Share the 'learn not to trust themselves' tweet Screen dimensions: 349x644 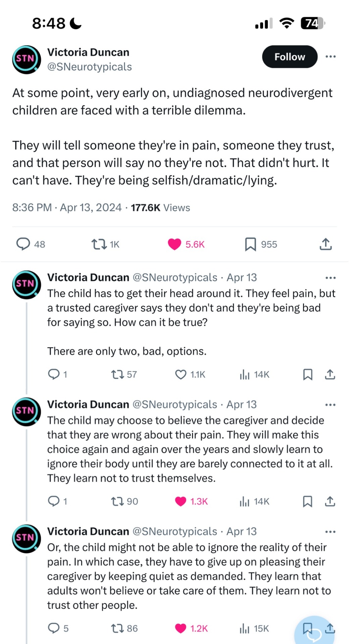(330, 501)
